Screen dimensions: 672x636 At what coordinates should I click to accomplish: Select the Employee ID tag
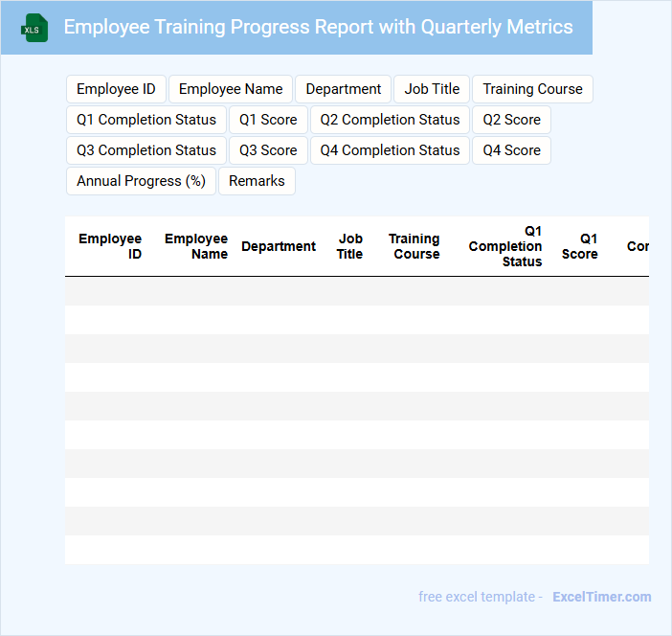(116, 89)
